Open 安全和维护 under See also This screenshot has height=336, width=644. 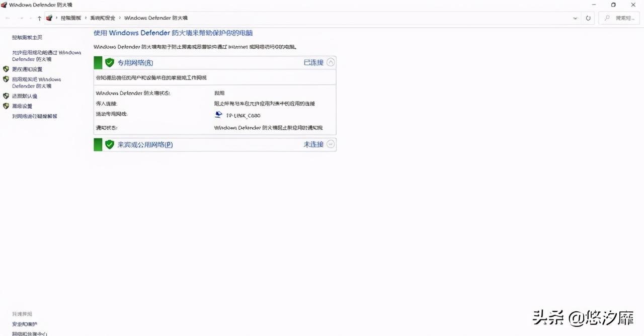coord(25,324)
